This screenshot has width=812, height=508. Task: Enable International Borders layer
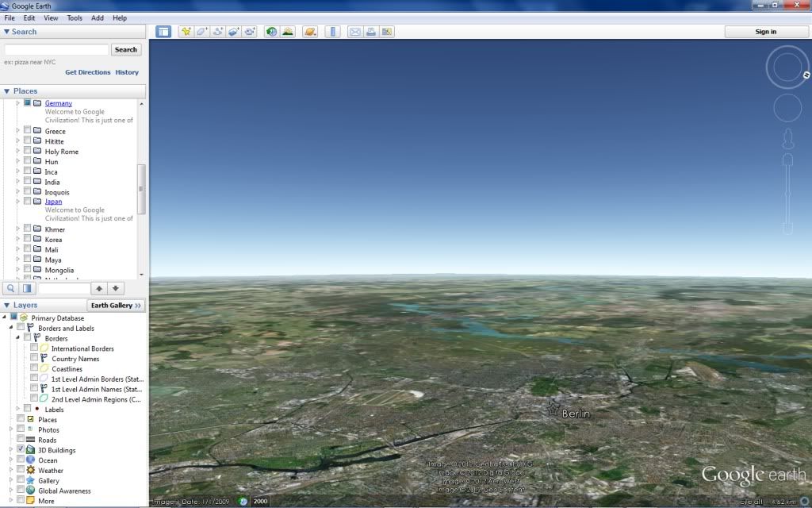[x=33, y=348]
